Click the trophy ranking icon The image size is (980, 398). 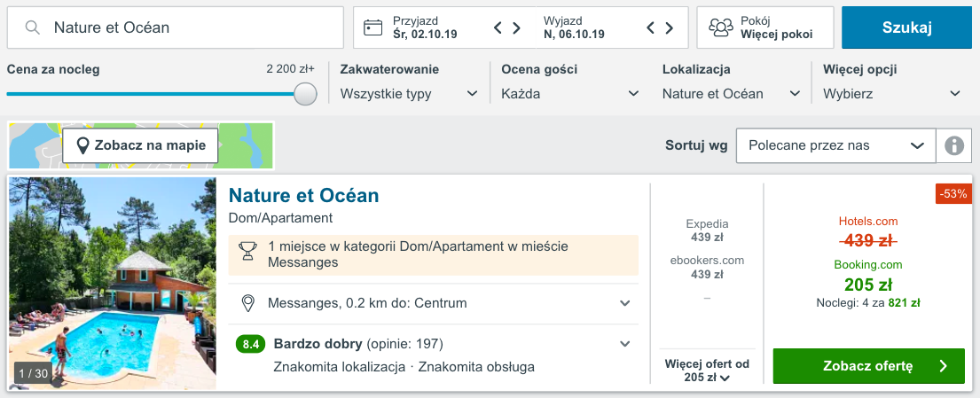248,251
